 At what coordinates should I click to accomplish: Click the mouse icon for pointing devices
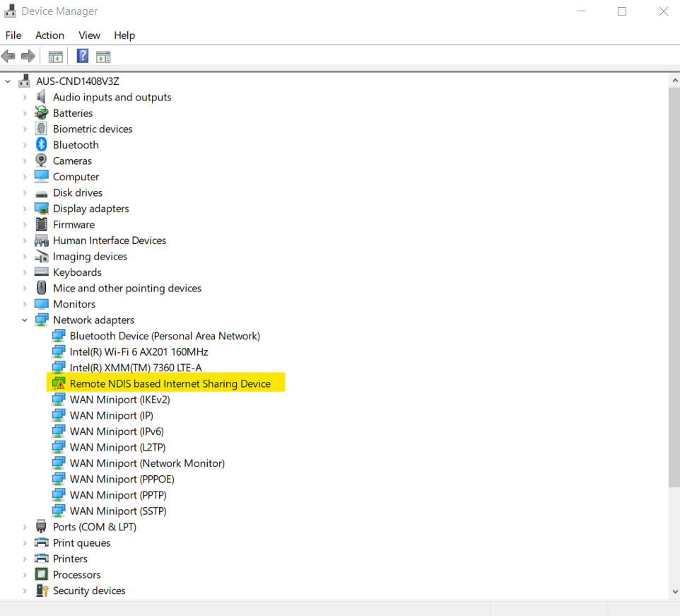point(41,288)
